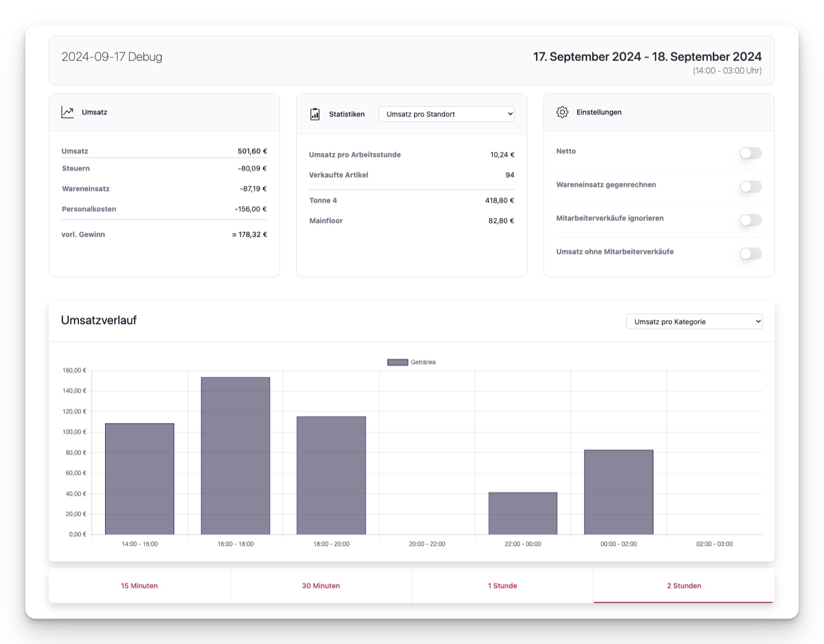Screen dimensions: 824x644
Task: Click the 18:00 - 20:00 chart bar
Action: click(331, 475)
